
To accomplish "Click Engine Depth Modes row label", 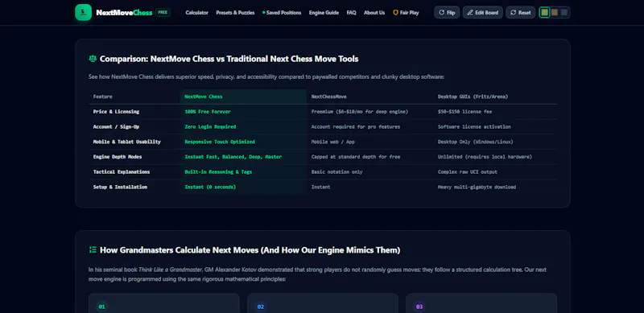I will tap(118, 157).
